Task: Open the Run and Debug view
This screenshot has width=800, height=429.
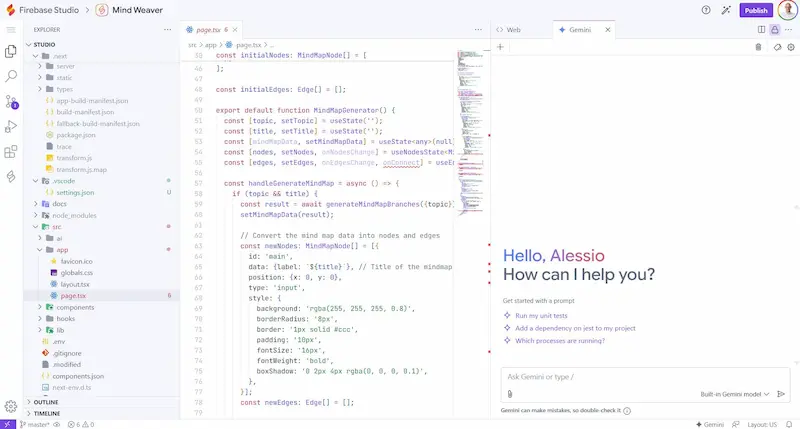Action: pos(11,127)
